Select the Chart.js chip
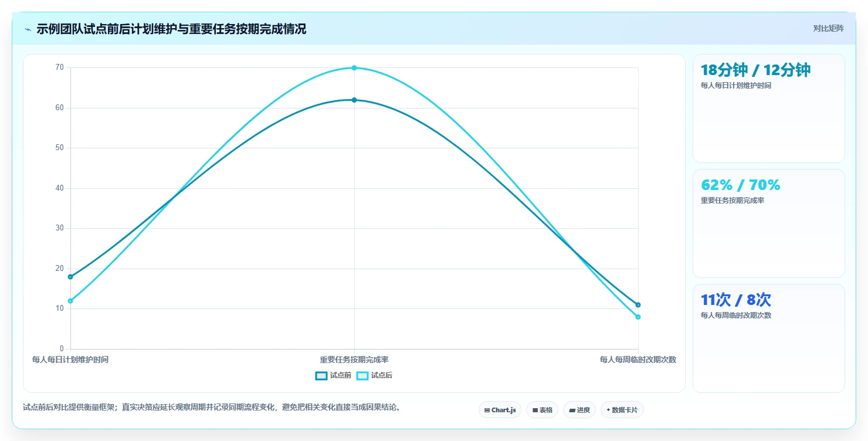 (x=500, y=410)
